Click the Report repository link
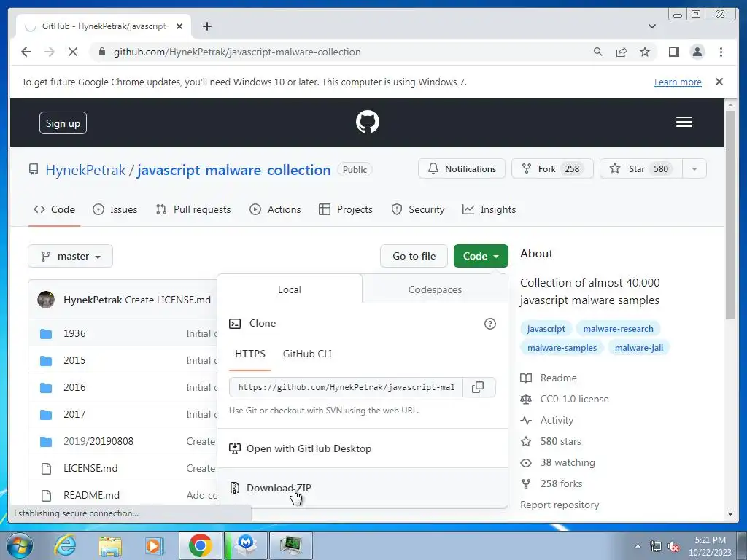Viewport: 747px width, 560px height. 560,505
